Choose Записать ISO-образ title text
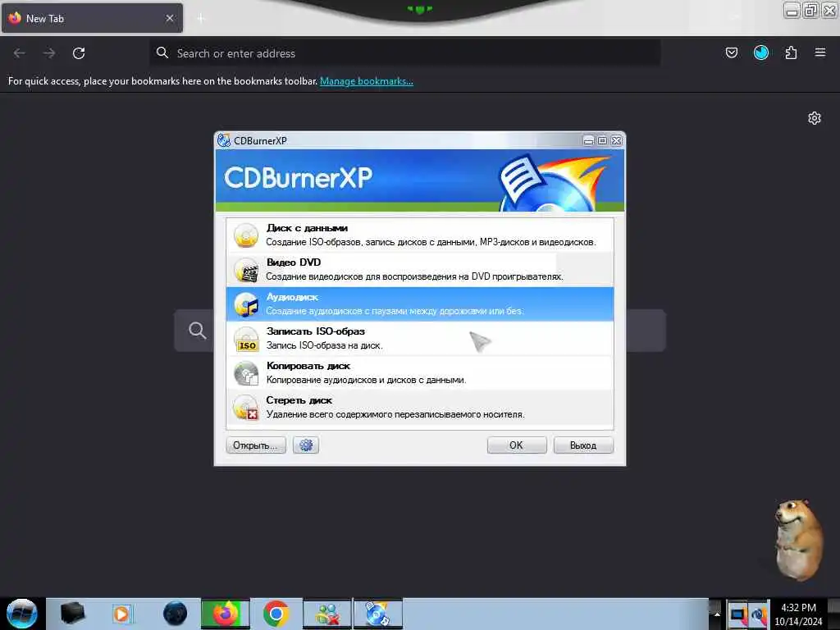This screenshot has width=840, height=630. (x=316, y=331)
